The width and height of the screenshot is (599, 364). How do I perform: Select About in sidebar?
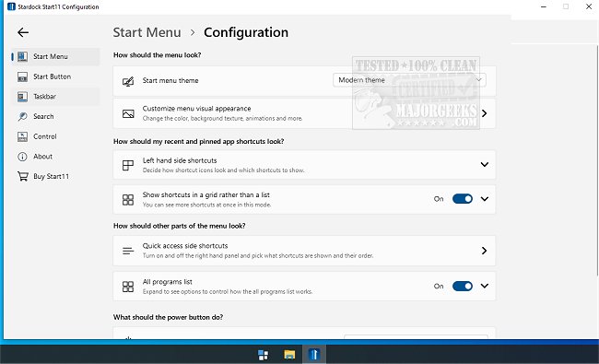56,157
